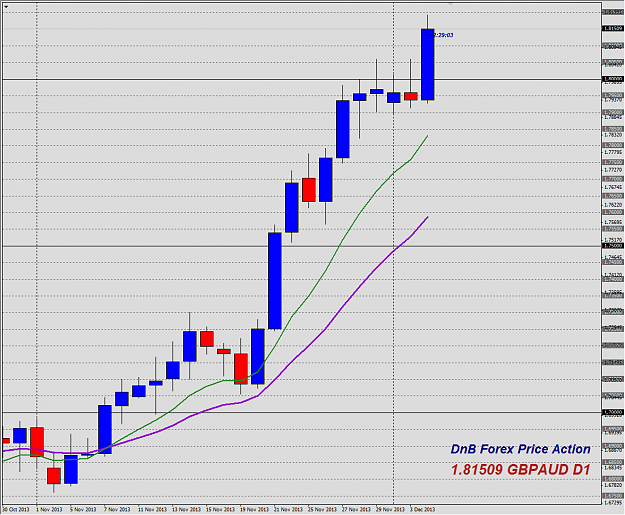This screenshot has height=515, width=625.
Task: Click the 1 Nov 2013 date label
Action: pos(49,509)
